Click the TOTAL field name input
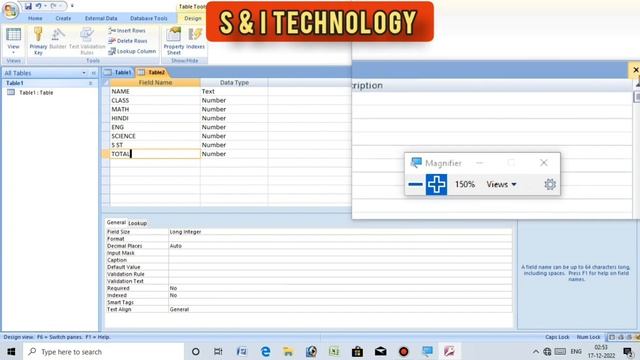Image resolution: width=640 pixels, height=360 pixels. tap(155, 154)
